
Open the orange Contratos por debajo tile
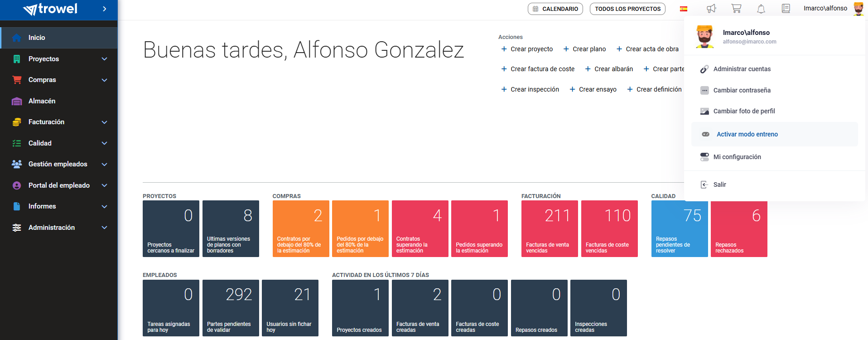pos(301,229)
